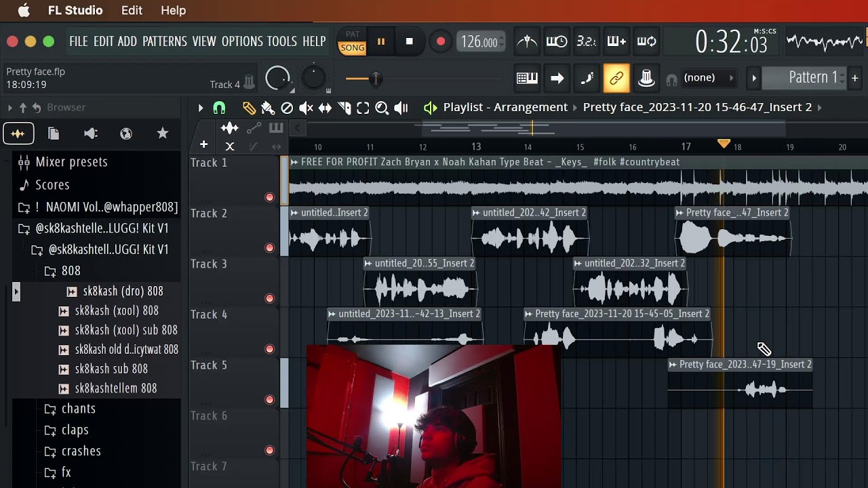Toggle the note/clip grouping icon

pyautogui.click(x=587, y=78)
